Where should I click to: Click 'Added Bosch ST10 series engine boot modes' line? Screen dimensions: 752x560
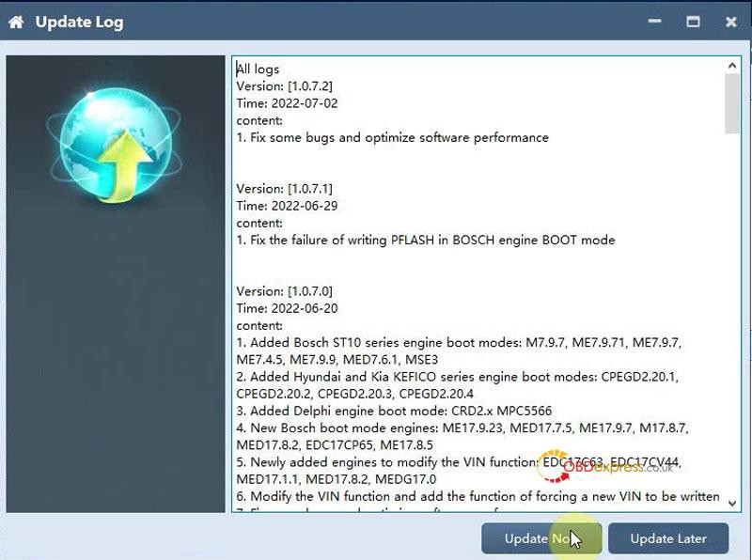tap(459, 343)
